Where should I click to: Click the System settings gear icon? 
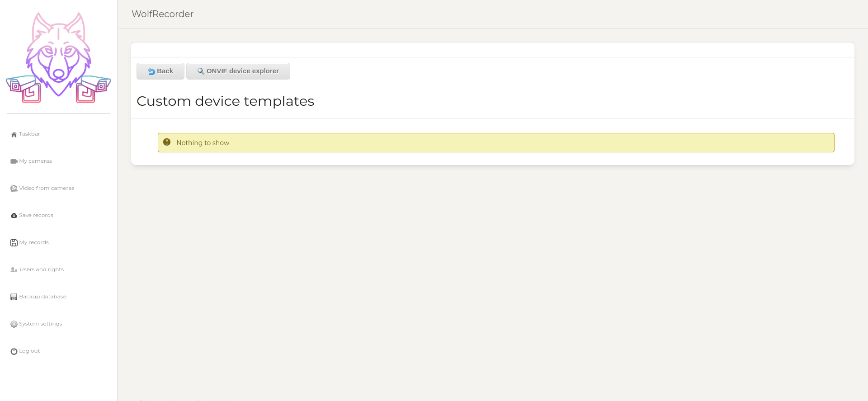pyautogui.click(x=14, y=324)
